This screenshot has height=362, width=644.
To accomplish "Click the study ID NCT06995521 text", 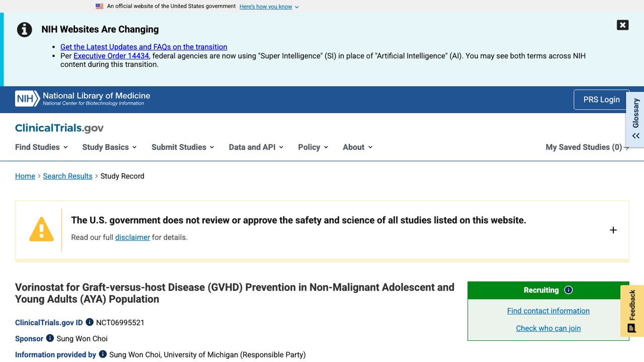I will point(120,323).
